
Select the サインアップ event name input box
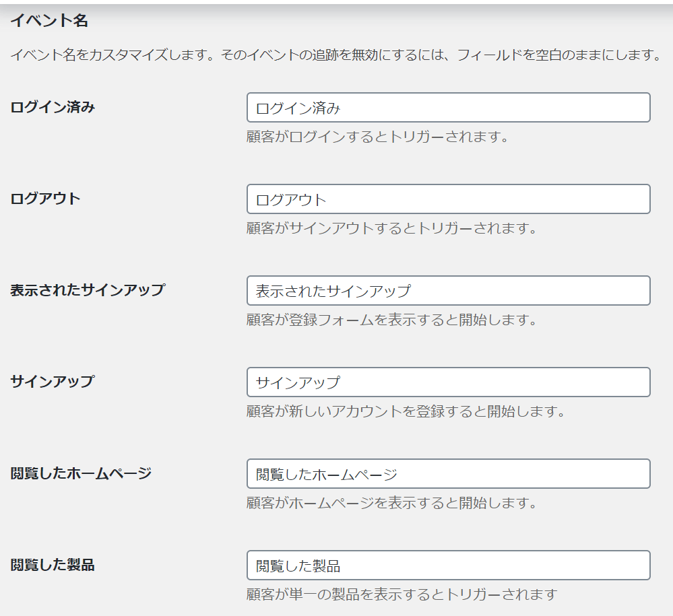(x=448, y=382)
